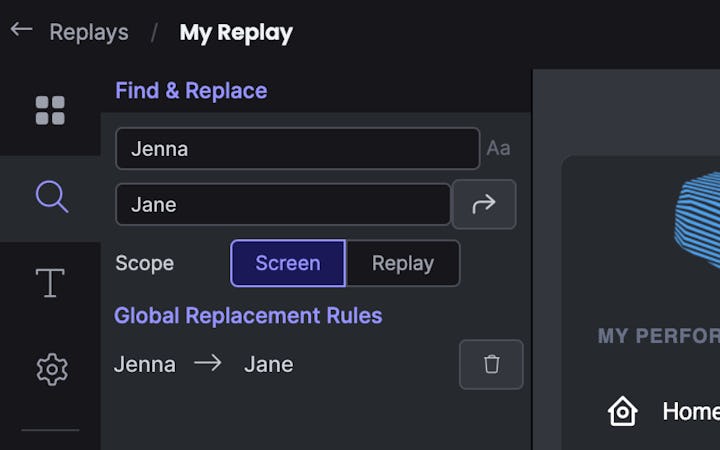Focus the find field containing Jenna
Screen dimensions: 720x450
click(297, 149)
